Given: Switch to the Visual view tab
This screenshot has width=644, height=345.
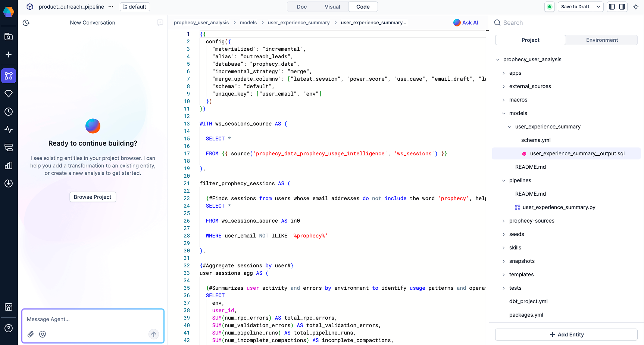Looking at the screenshot, I should click(x=332, y=7).
